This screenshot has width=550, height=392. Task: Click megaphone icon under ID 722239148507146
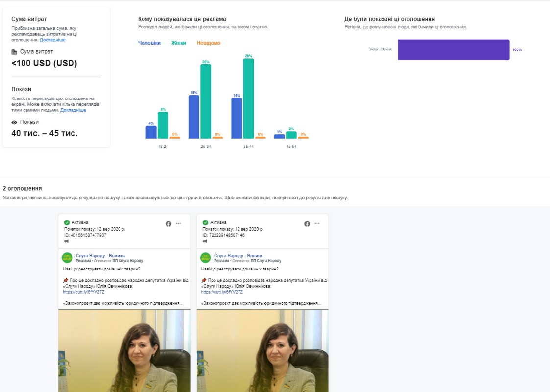click(205, 241)
